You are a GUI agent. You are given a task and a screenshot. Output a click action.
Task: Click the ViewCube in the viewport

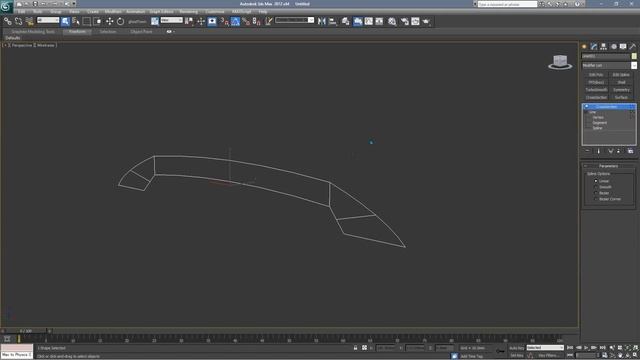[x=560, y=62]
